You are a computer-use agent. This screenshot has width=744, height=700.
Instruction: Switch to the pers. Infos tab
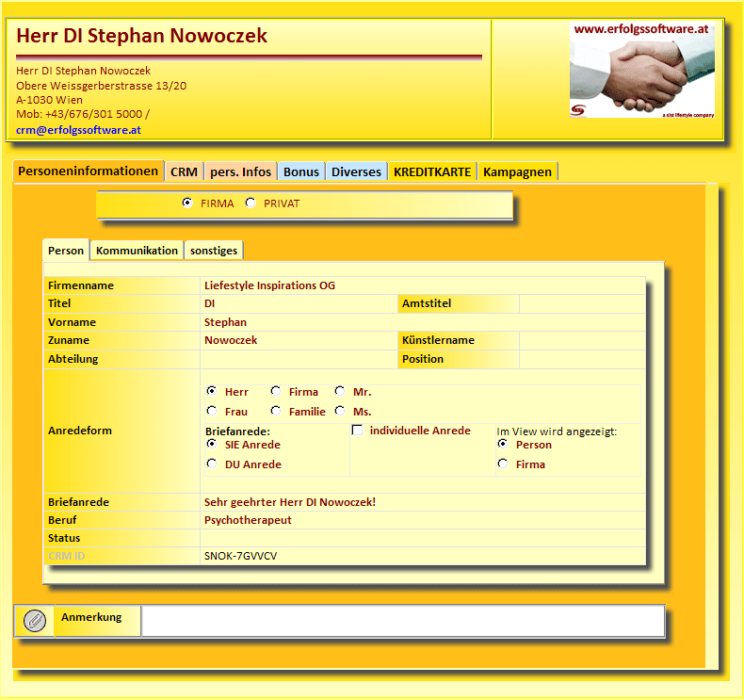point(240,172)
